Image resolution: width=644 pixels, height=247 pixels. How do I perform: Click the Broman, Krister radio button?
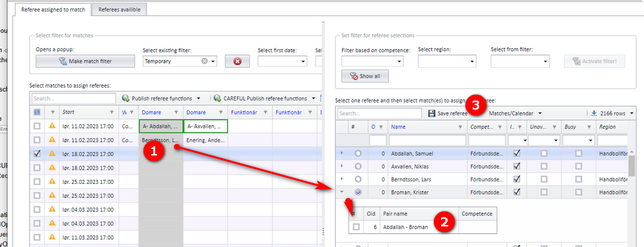point(358,192)
